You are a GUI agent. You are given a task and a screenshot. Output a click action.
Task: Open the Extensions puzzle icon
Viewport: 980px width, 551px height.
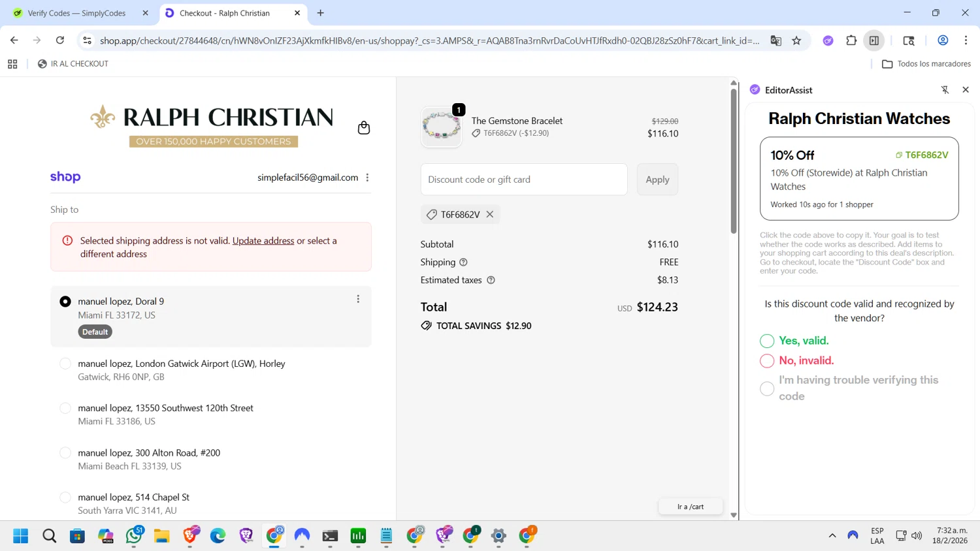(851, 40)
